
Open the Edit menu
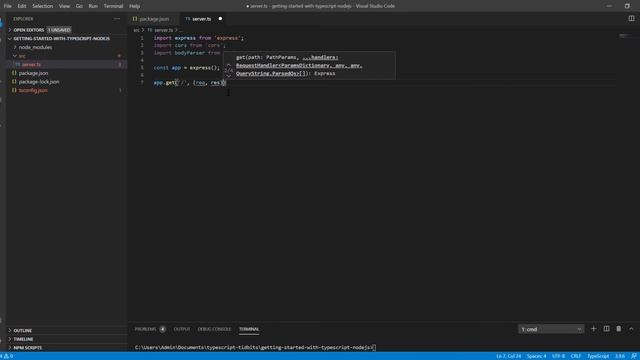click(x=22, y=6)
